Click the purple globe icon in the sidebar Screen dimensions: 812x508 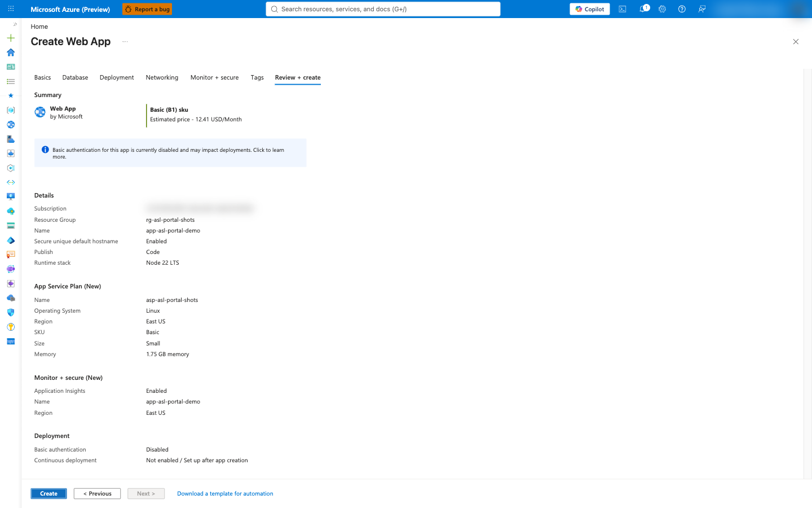11,269
